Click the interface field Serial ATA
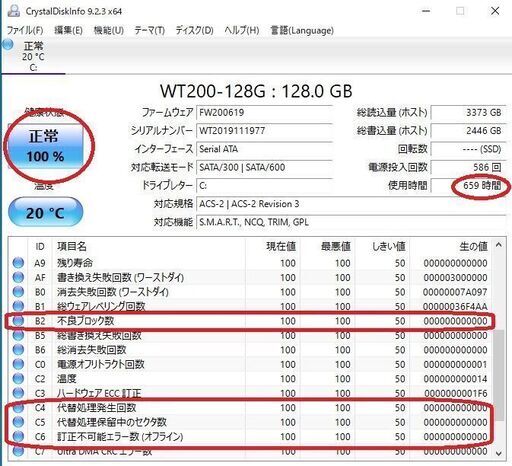The height and width of the screenshot is (466, 512). click(x=264, y=149)
